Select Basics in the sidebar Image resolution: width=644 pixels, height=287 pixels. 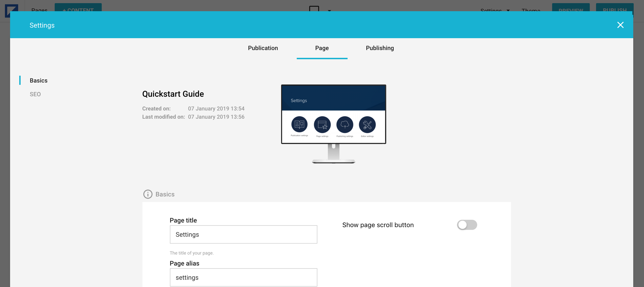click(39, 80)
